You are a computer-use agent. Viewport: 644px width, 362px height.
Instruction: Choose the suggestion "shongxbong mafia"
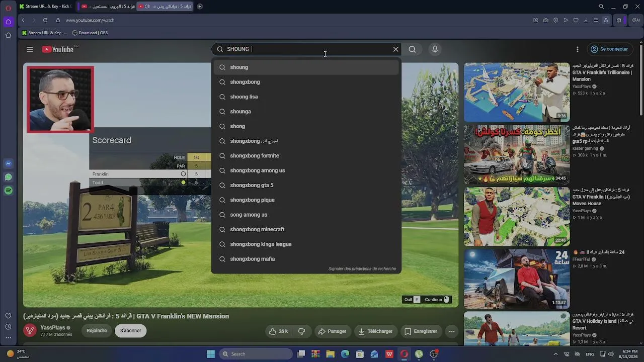[306, 259]
